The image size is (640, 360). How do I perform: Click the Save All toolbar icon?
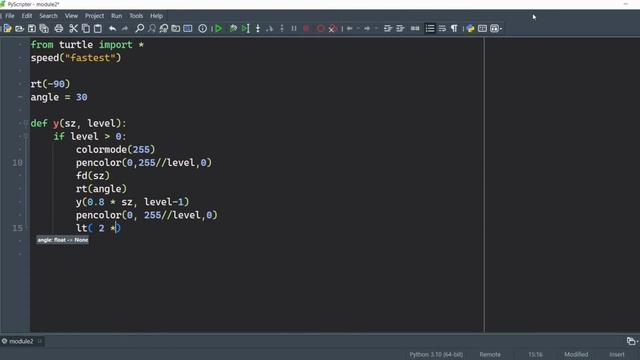point(44,29)
